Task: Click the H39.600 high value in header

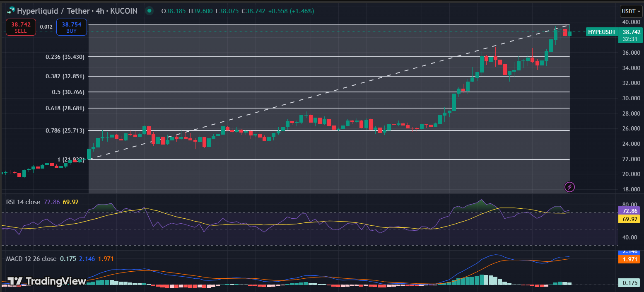Action: pos(201,11)
